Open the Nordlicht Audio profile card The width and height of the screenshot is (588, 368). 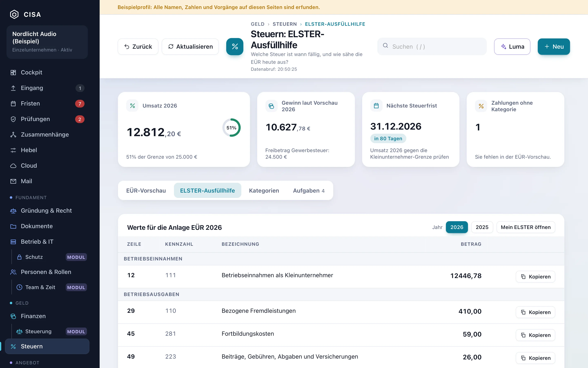tap(47, 42)
